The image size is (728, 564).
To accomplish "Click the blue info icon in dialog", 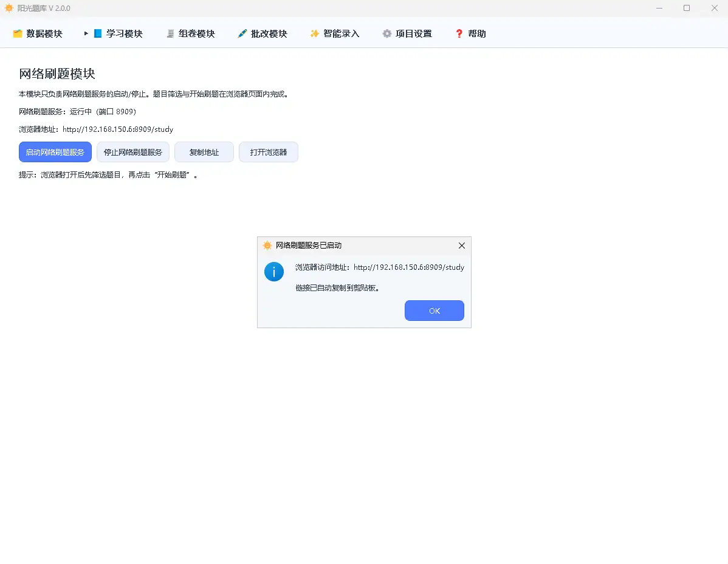I will click(x=274, y=272).
